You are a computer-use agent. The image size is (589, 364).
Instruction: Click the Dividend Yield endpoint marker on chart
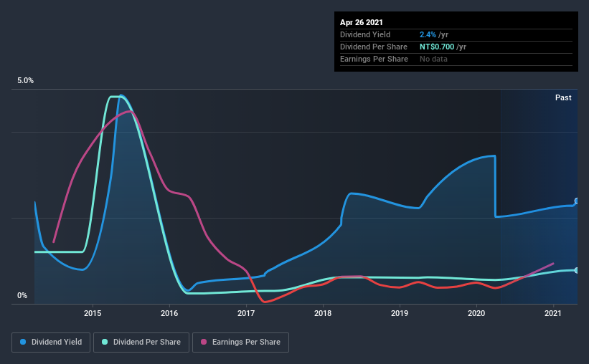[x=577, y=201]
